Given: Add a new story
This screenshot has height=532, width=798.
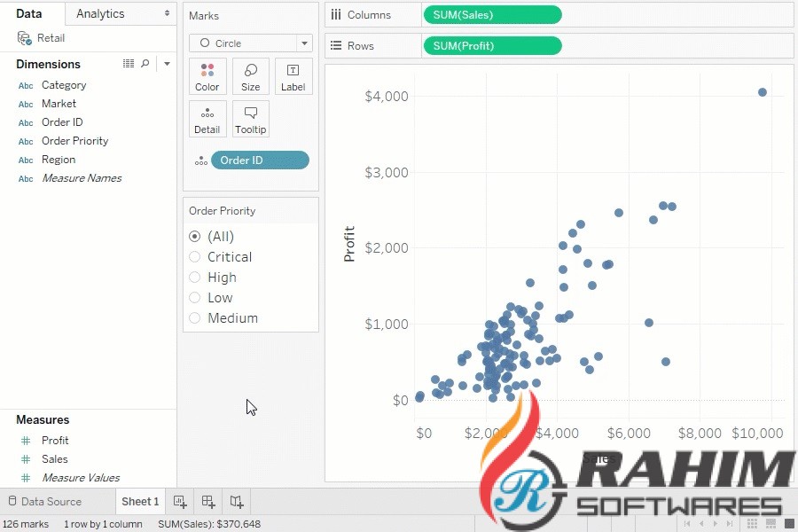Looking at the screenshot, I should (236, 502).
